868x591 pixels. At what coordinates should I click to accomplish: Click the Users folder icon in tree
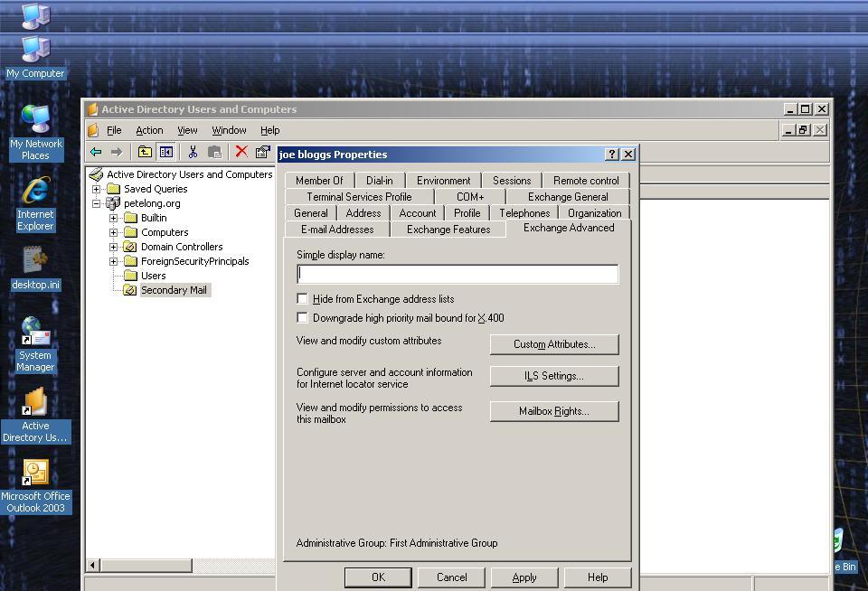point(130,275)
